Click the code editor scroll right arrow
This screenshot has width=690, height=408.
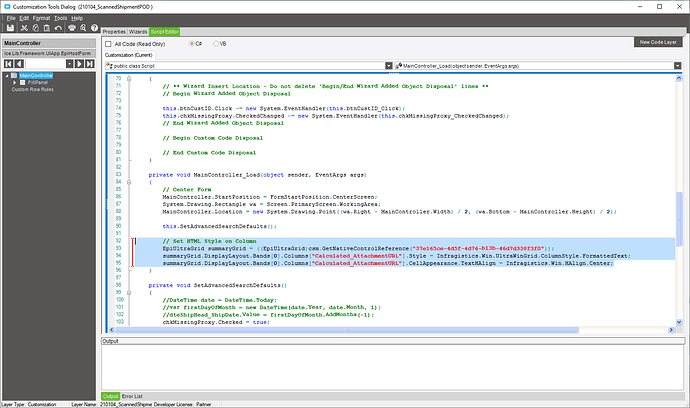[672, 330]
